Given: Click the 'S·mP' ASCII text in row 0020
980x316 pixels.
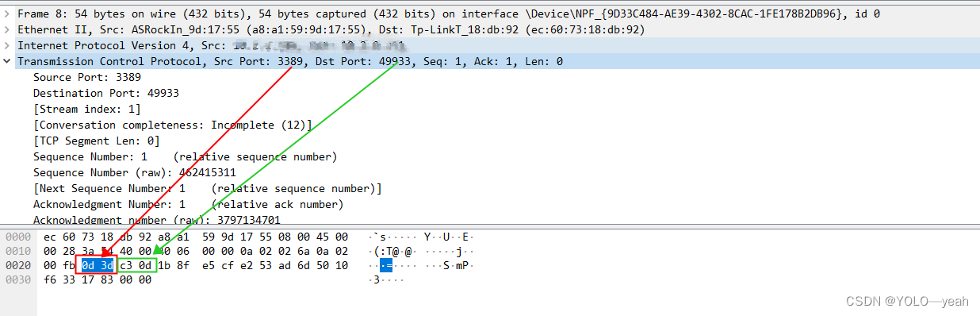Looking at the screenshot, I should (x=459, y=265).
